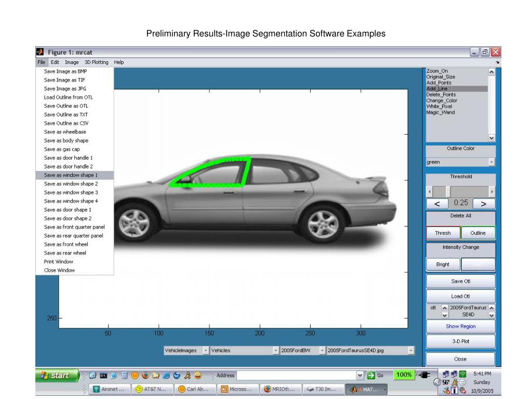Switch to the AT&T N... taskbar window
The height and width of the screenshot is (399, 532).
152,389
